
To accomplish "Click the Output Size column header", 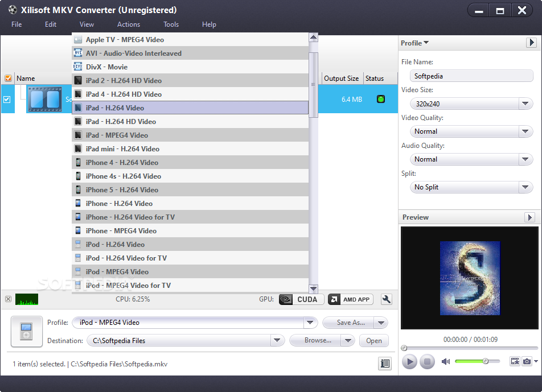I will tap(343, 79).
